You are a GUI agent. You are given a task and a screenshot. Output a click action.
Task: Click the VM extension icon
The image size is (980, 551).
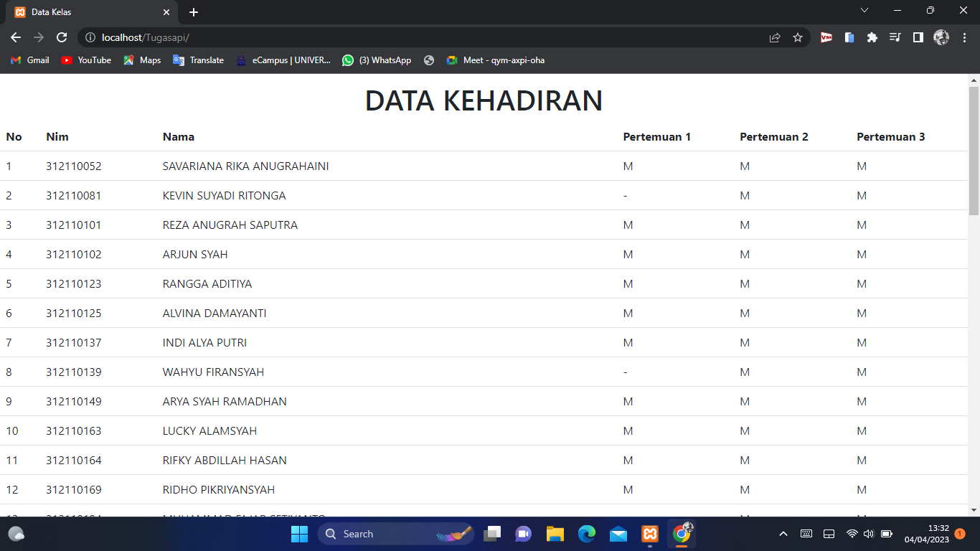click(826, 37)
